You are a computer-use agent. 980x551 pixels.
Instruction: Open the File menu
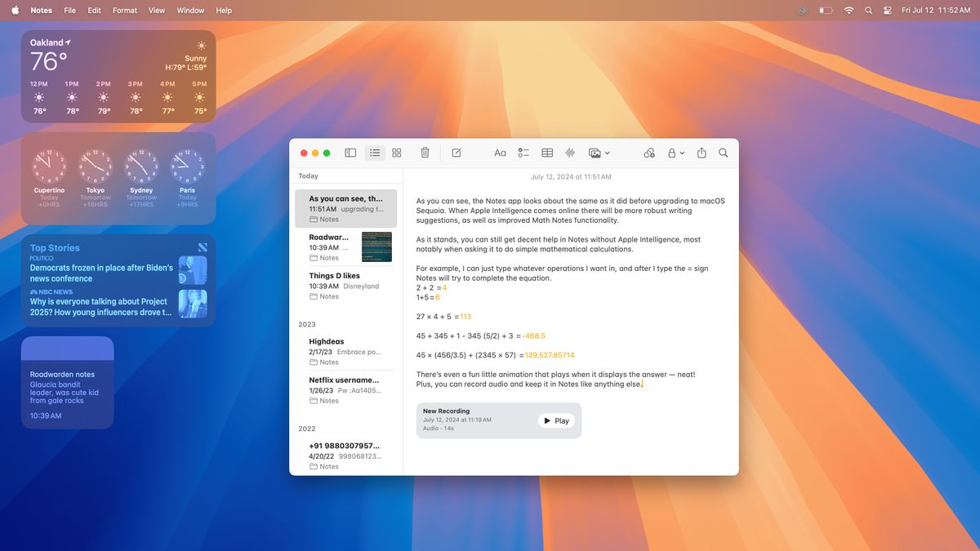click(70, 11)
